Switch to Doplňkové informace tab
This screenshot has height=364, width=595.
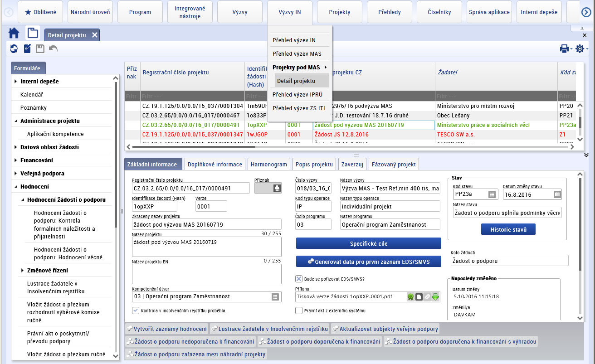[x=215, y=165]
